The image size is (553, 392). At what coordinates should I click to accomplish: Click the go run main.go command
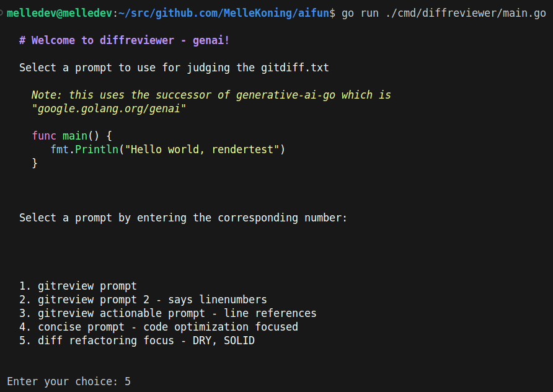pyautogui.click(x=444, y=13)
